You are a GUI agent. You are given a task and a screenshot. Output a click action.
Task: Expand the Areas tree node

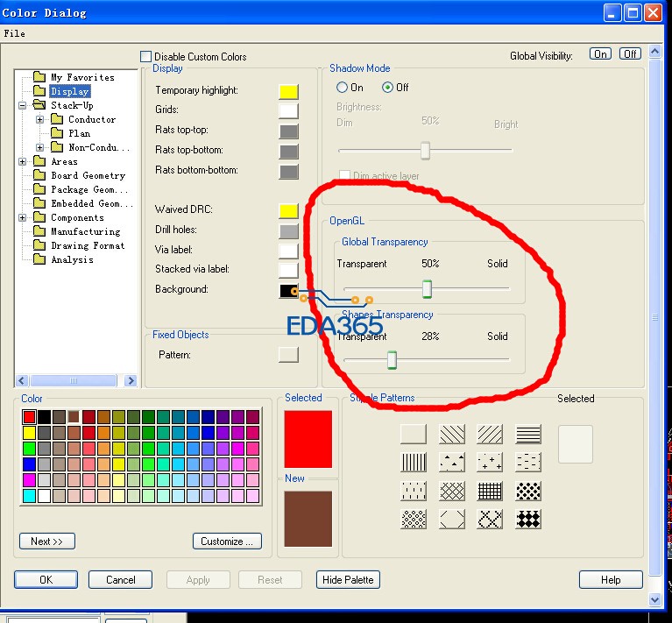[x=22, y=161]
